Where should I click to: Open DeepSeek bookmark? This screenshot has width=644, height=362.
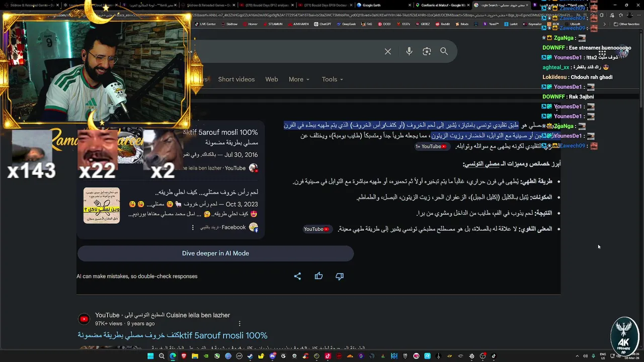[x=347, y=24]
